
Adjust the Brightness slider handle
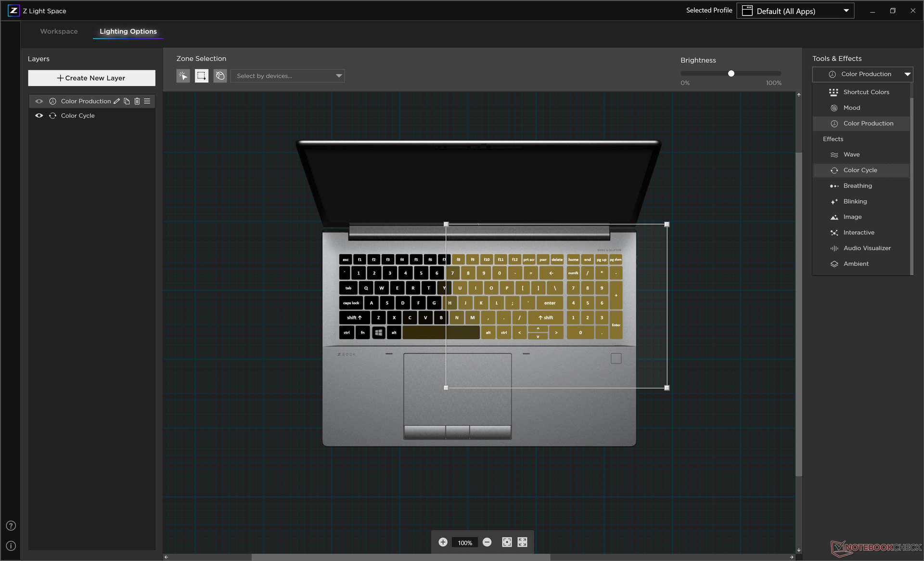pos(731,74)
